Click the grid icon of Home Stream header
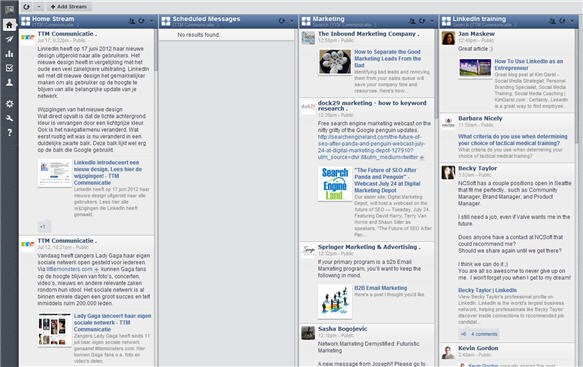Screen dimensions: 583x367 (x=26, y=21)
